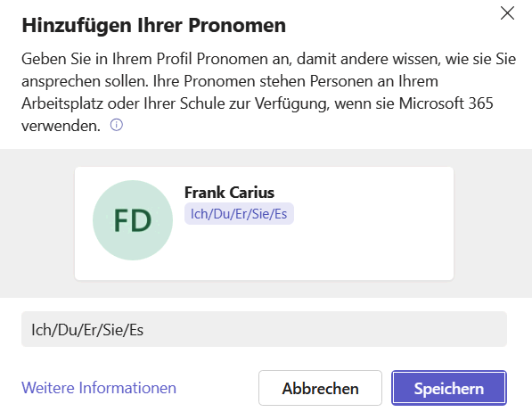Cancel with the Abbrechen button

(x=320, y=388)
